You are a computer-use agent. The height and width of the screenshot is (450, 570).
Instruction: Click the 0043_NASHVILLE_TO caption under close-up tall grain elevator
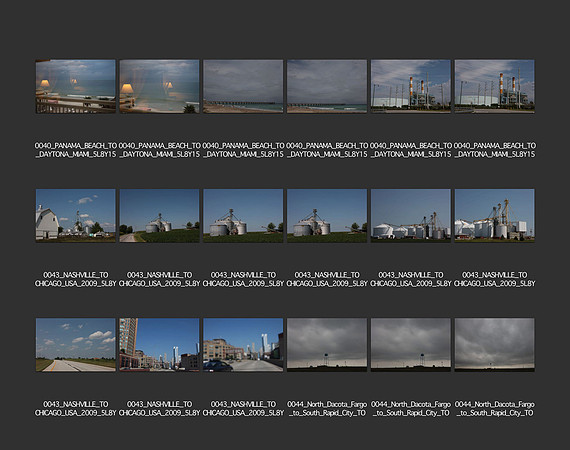click(x=494, y=279)
